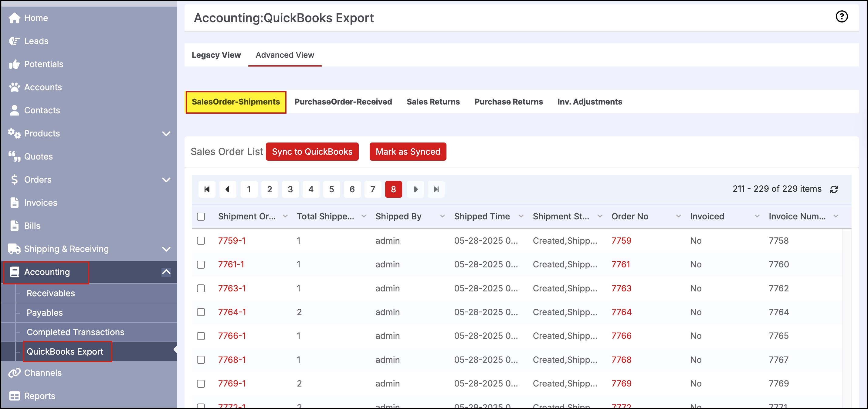Open Receivables under Accounting
Viewport: 868px width, 409px height.
(x=51, y=293)
